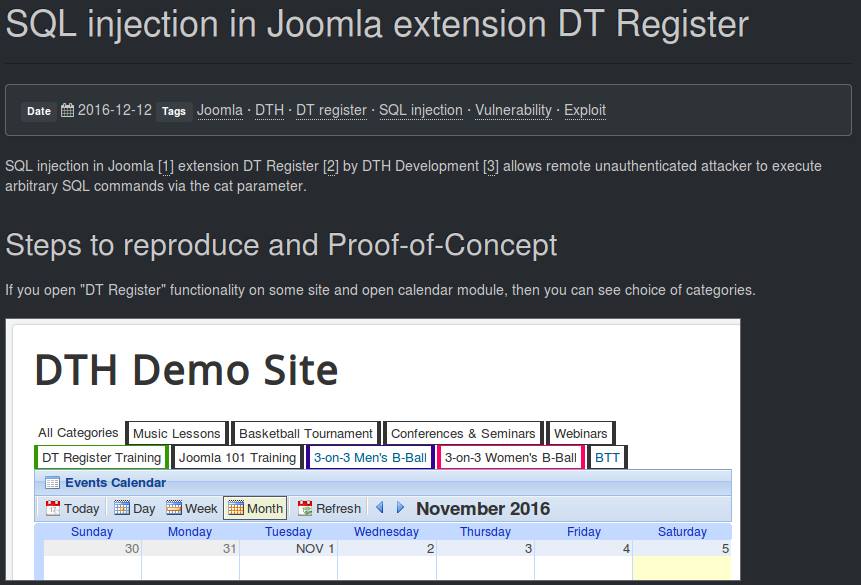Screen dimensions: 861x585
Task: Switch calendar to Day view label
Action: click(x=144, y=509)
